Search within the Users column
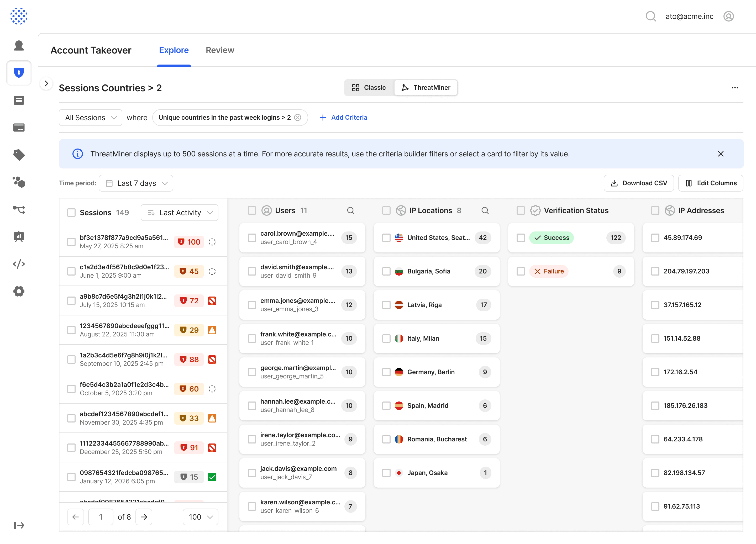 point(350,211)
